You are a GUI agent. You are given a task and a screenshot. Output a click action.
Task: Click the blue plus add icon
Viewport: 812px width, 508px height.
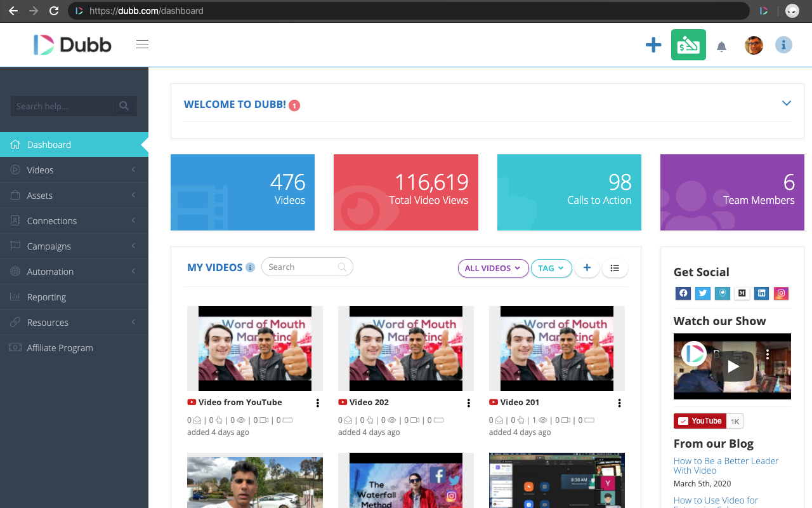tap(653, 45)
